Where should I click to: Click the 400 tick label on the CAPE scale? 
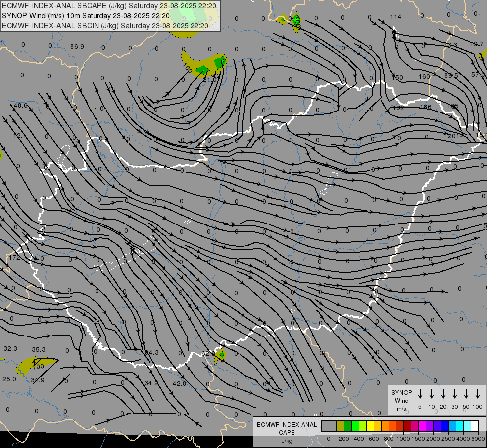click(x=359, y=439)
